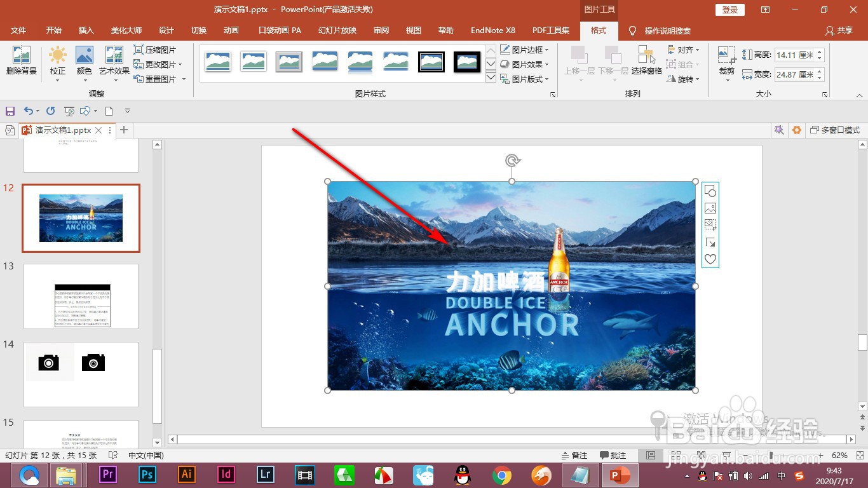This screenshot has height=488, width=868.
Task: Click the crop icon in floating picture toolbar
Action: click(x=710, y=225)
